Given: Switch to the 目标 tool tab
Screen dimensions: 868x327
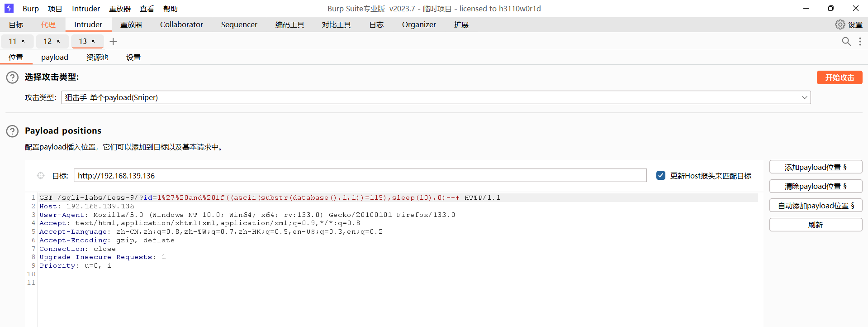Looking at the screenshot, I should pos(16,24).
